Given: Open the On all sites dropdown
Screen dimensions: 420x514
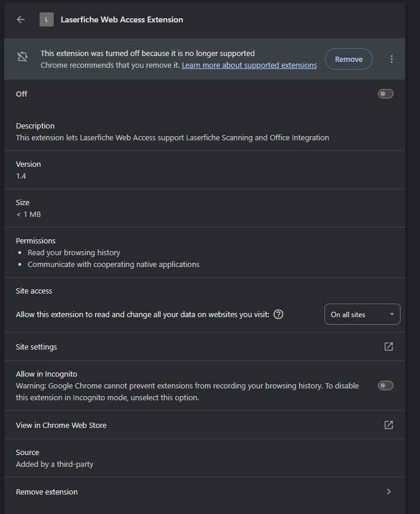Looking at the screenshot, I should 362,314.
